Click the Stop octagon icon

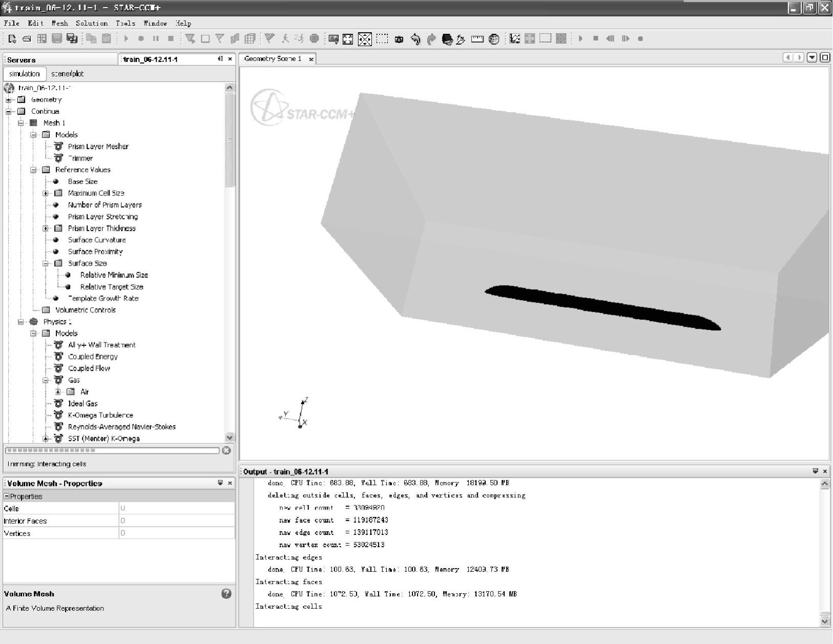tap(315, 38)
